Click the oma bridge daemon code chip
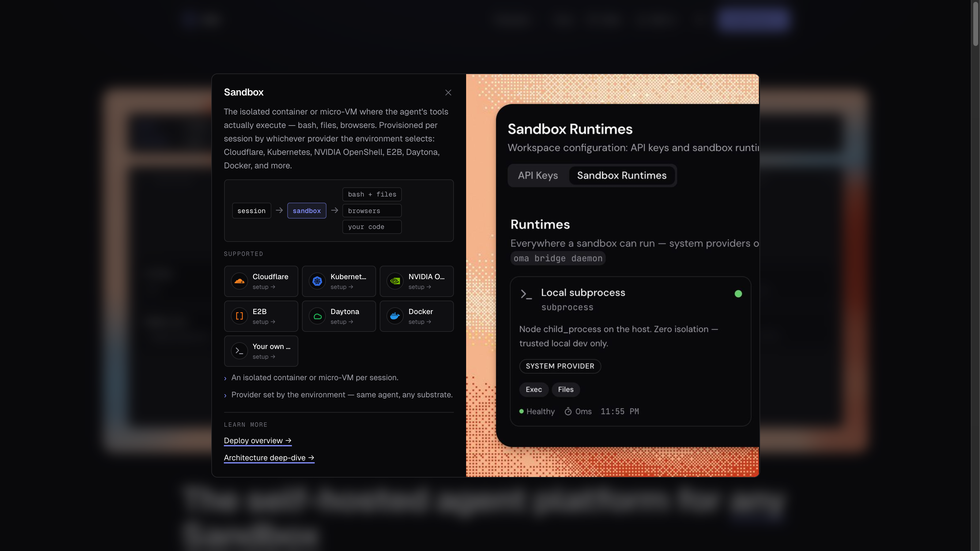This screenshot has height=551, width=980. tap(558, 258)
